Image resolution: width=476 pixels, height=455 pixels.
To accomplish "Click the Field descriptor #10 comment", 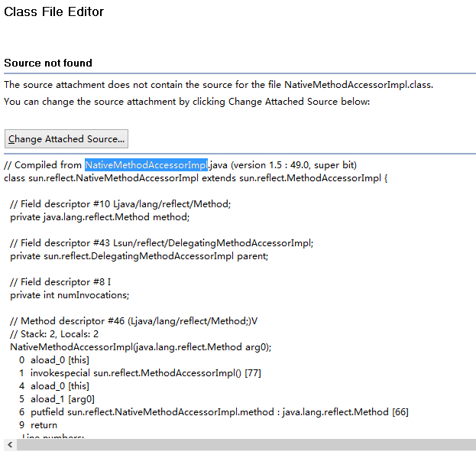I will 120,204.
